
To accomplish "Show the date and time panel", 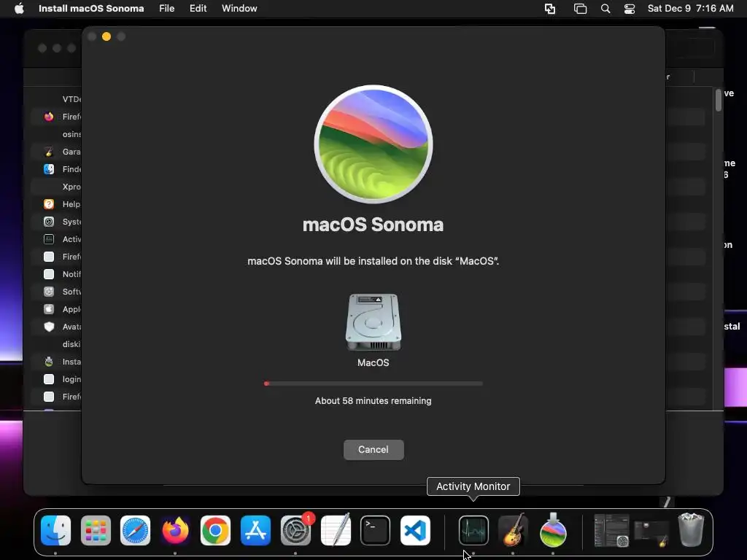I will [690, 9].
